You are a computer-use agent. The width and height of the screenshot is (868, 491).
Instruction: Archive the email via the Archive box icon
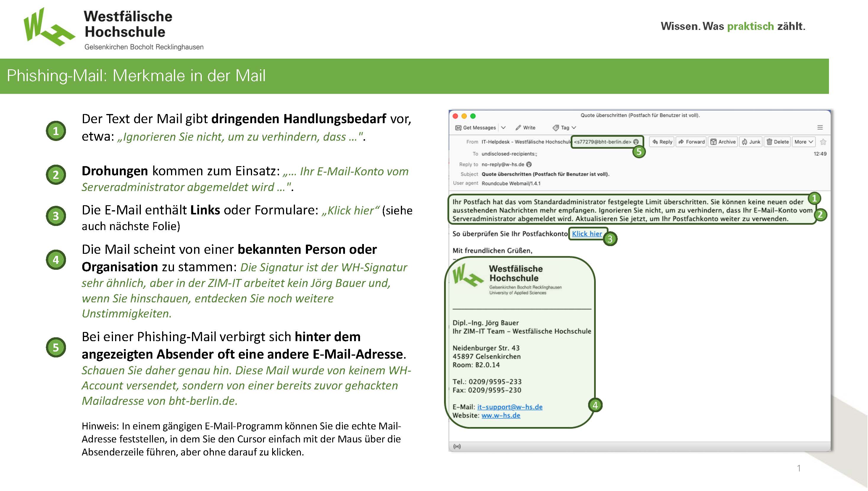click(x=714, y=142)
